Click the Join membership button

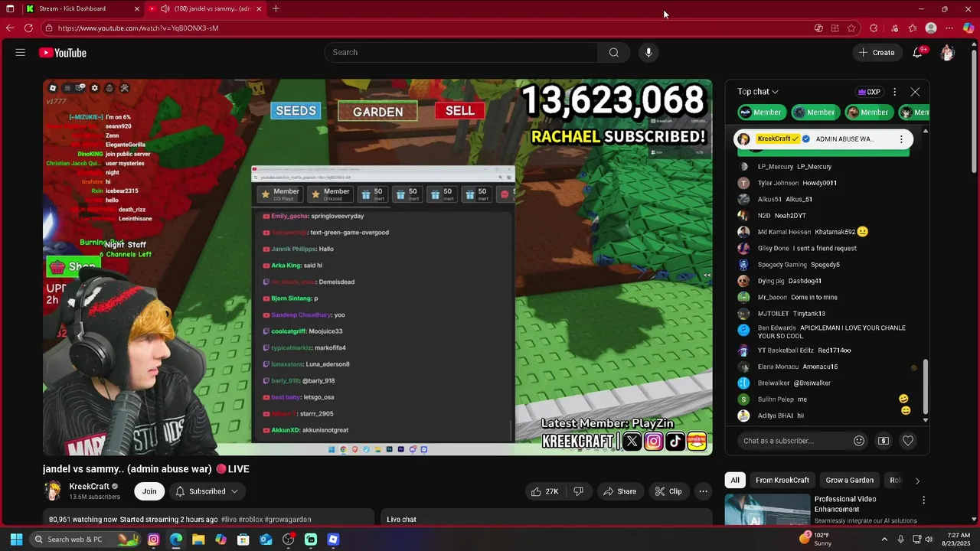click(x=149, y=491)
